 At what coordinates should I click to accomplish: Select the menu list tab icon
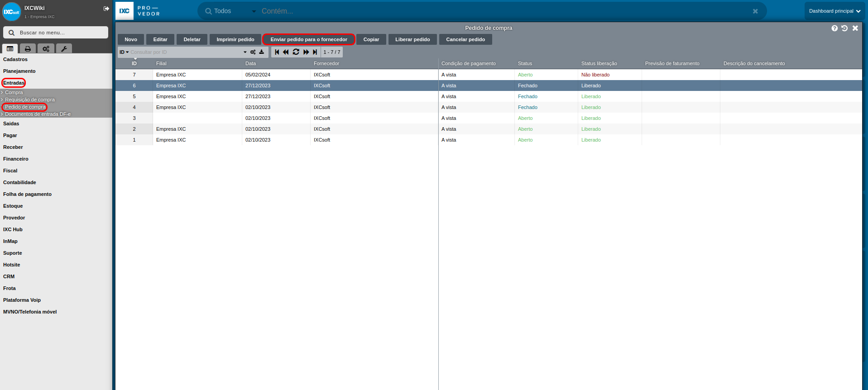10,48
